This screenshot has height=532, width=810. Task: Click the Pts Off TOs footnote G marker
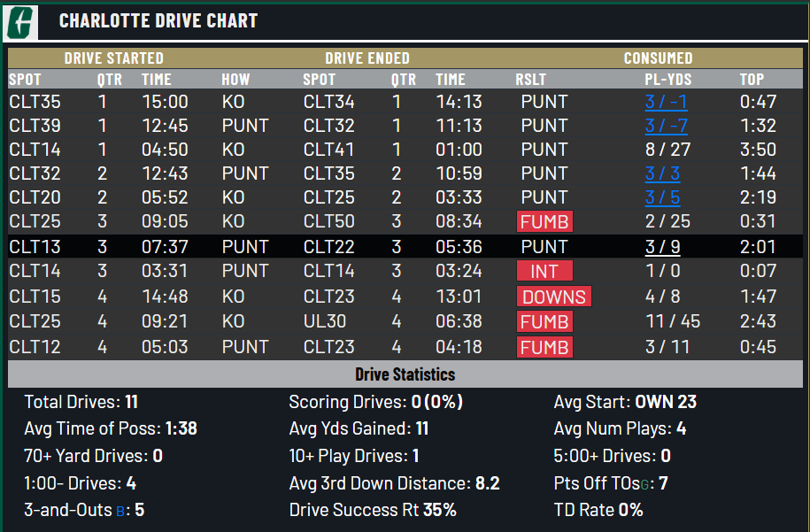[644, 485]
